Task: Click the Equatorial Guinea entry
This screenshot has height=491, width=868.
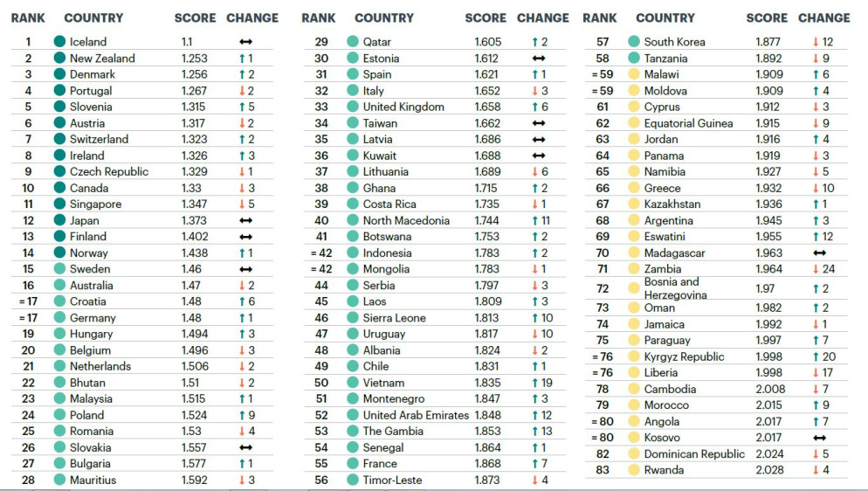Action: click(x=689, y=123)
